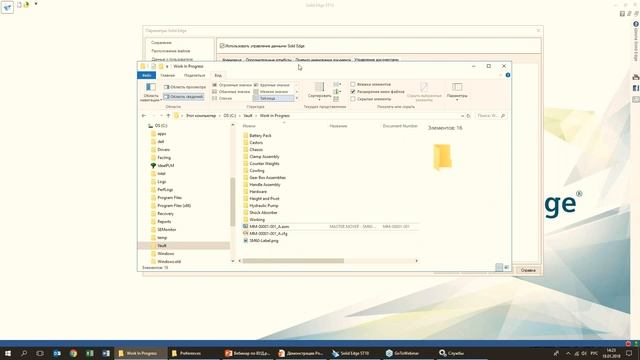Switch to the Share (Поделиться) ribbon tab
This screenshot has width=640, height=360.
[x=194, y=76]
